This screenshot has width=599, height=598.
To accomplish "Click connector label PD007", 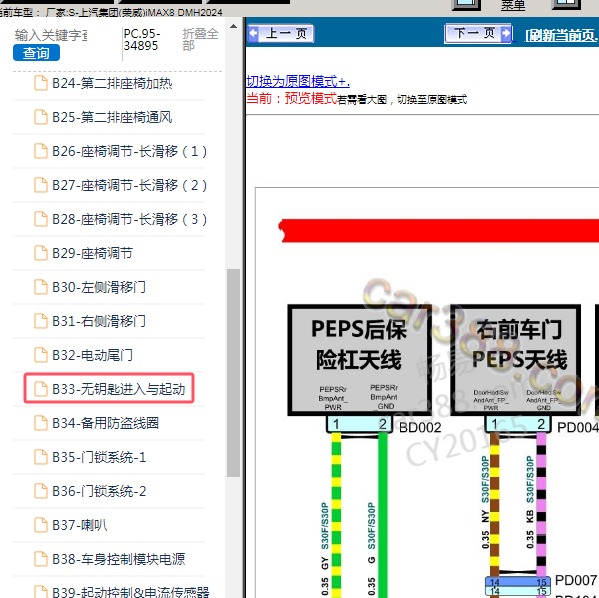I will (x=576, y=580).
